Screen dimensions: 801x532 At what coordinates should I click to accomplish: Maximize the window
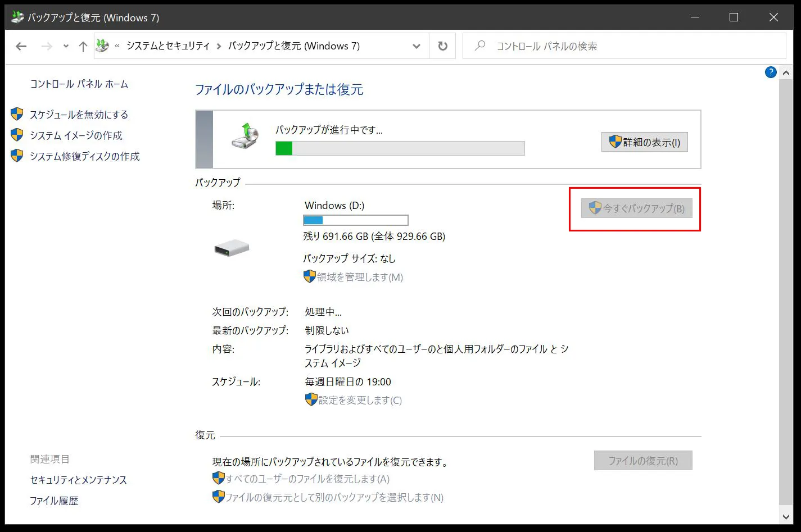(x=734, y=17)
